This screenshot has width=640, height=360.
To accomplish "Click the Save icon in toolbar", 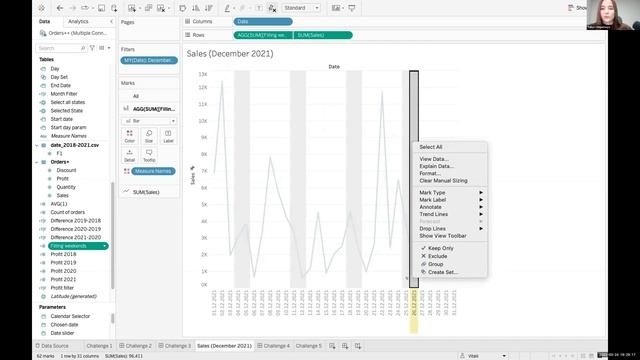I will pyautogui.click(x=101, y=8).
